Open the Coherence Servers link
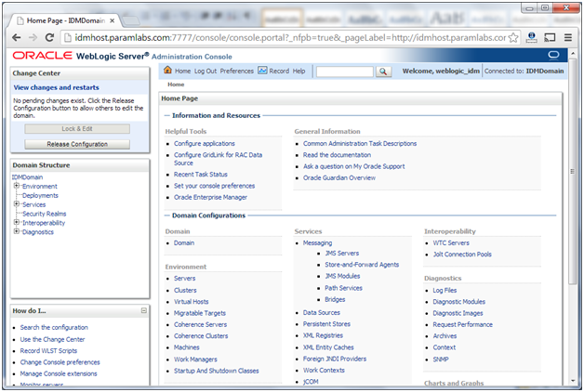This screenshot has height=392, width=584. (x=200, y=325)
